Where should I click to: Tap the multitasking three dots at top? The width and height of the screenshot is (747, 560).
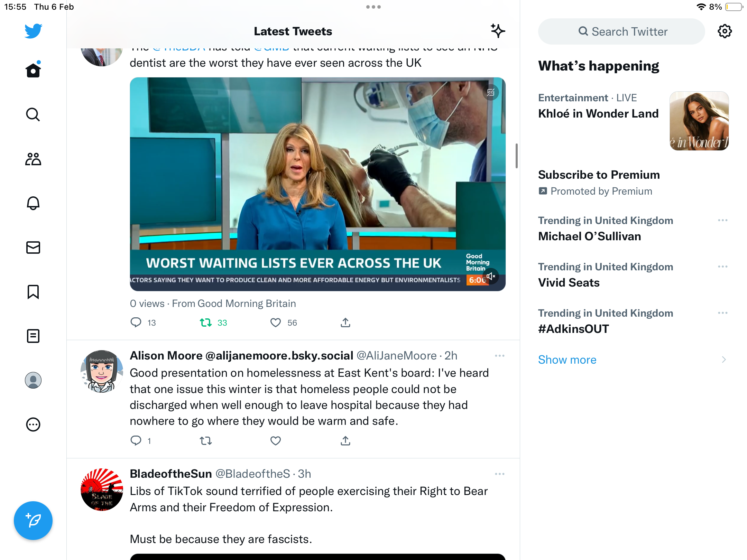pyautogui.click(x=373, y=7)
